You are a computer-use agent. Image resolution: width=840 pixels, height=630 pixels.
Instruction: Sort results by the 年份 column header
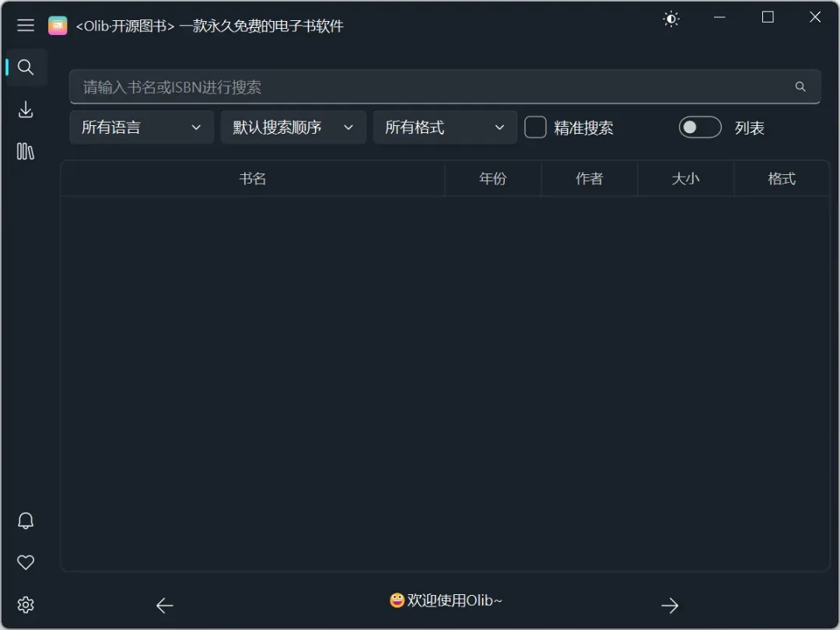(x=493, y=178)
